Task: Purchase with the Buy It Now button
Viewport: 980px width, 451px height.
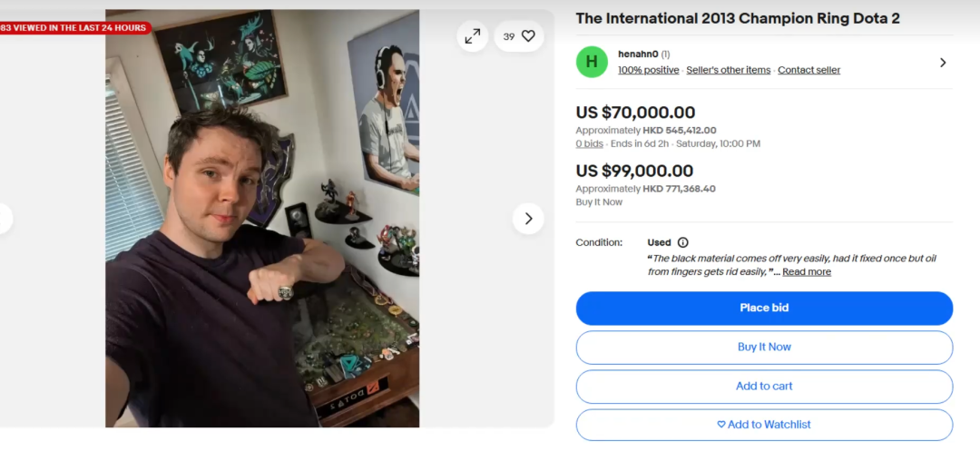Action: point(764,347)
